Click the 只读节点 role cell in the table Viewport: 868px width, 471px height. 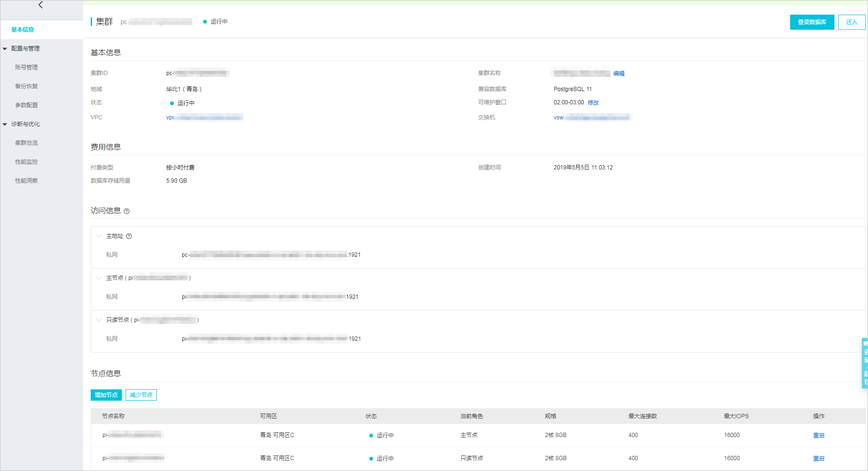pos(471,458)
